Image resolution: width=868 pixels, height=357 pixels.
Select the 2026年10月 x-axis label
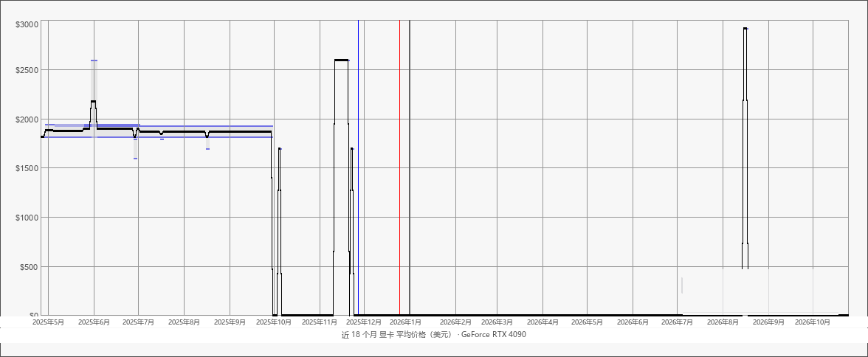(813, 322)
